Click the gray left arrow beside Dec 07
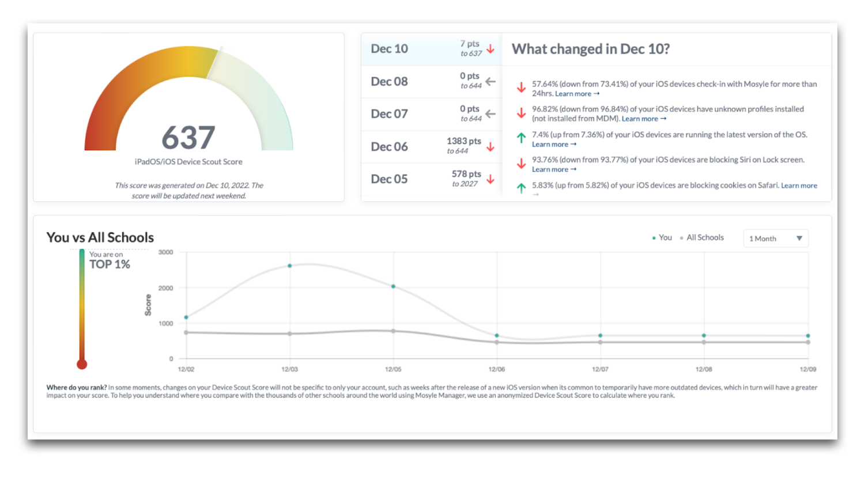 (490, 114)
